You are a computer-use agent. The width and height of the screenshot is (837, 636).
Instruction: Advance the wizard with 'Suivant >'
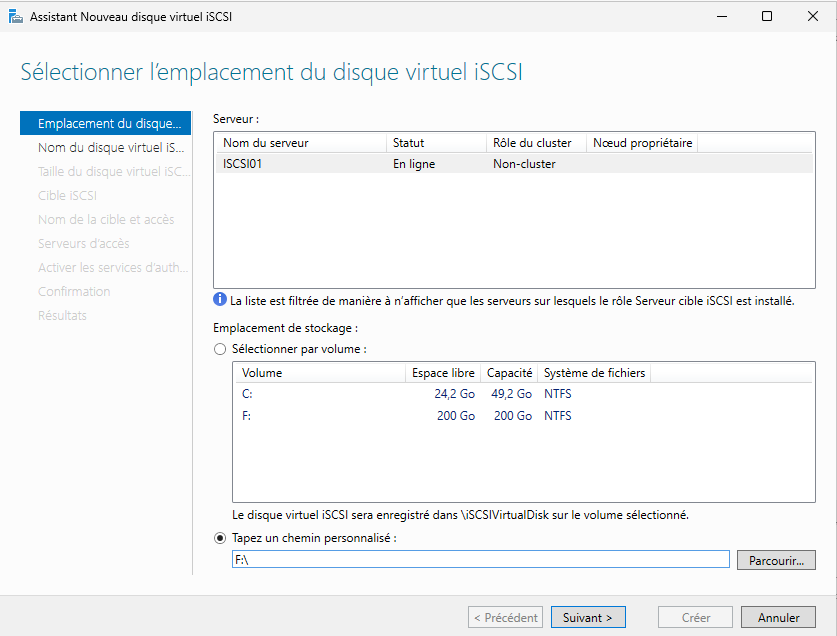click(x=588, y=617)
